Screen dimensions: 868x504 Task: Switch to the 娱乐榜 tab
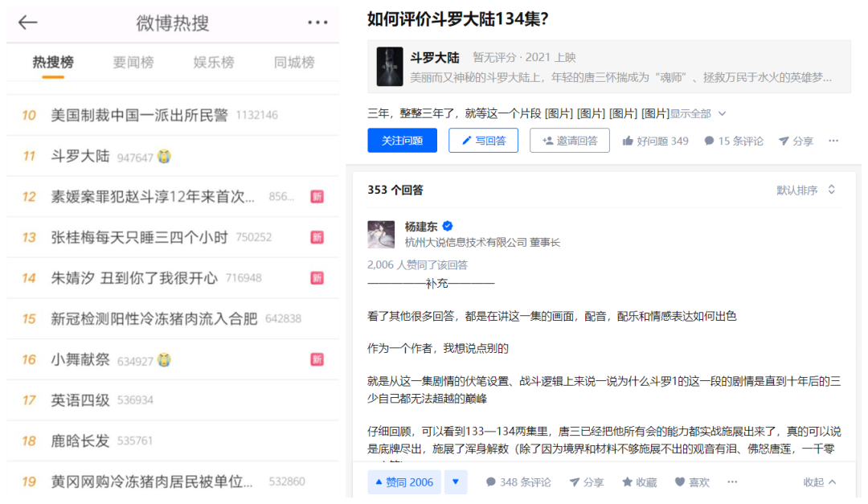[214, 62]
